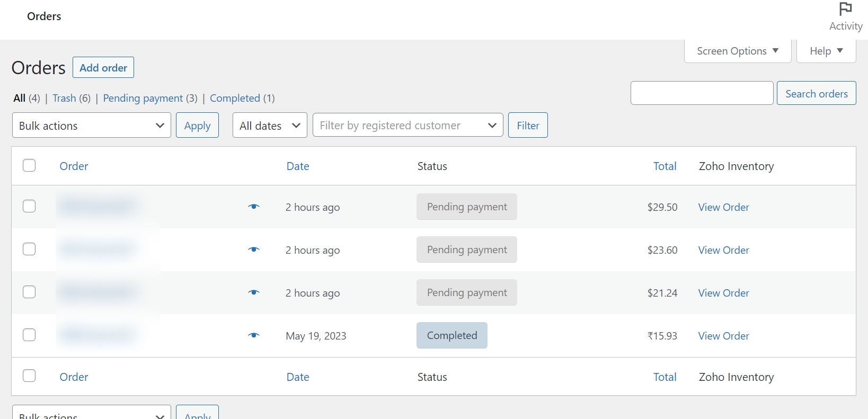Expand the Help tab
Screen dimensions: 868x419
[826, 51]
